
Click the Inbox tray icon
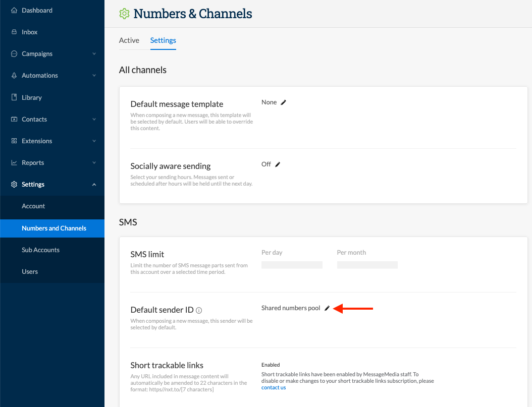[x=14, y=32]
